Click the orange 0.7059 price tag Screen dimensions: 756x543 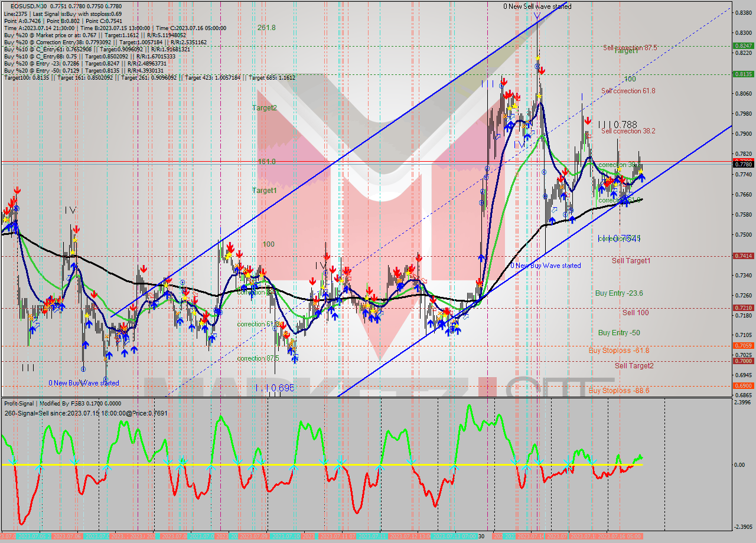click(x=742, y=345)
